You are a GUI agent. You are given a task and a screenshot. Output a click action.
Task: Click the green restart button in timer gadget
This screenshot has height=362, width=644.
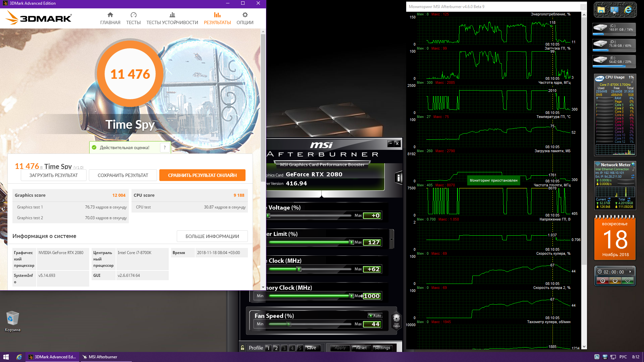click(x=628, y=281)
